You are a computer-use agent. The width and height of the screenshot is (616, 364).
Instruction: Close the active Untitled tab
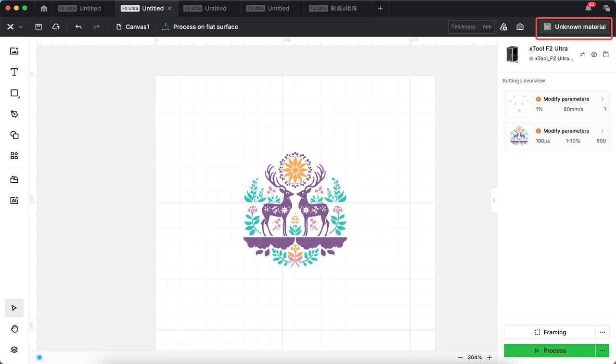pyautogui.click(x=169, y=9)
